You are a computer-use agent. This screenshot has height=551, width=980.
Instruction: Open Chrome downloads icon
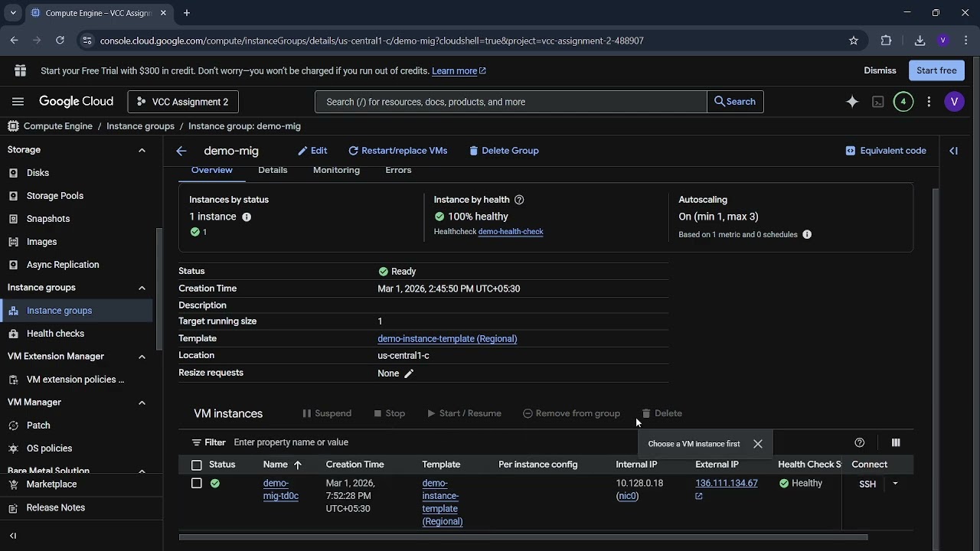click(920, 41)
